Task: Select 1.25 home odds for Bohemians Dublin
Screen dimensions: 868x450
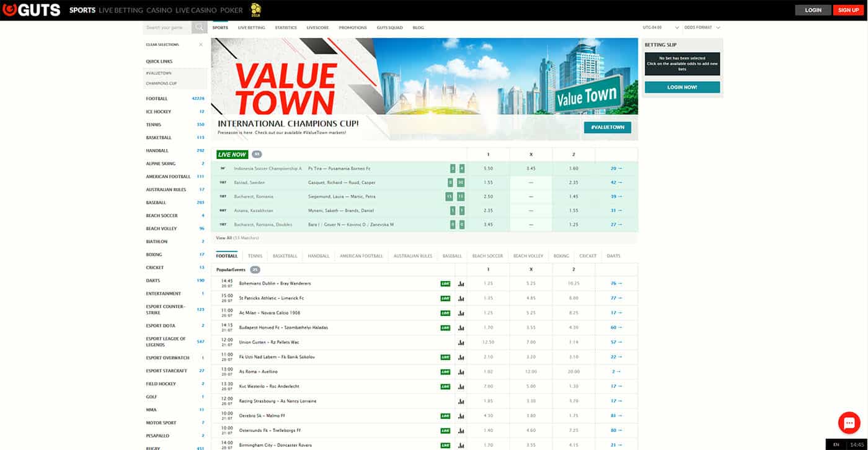Action: point(488,284)
